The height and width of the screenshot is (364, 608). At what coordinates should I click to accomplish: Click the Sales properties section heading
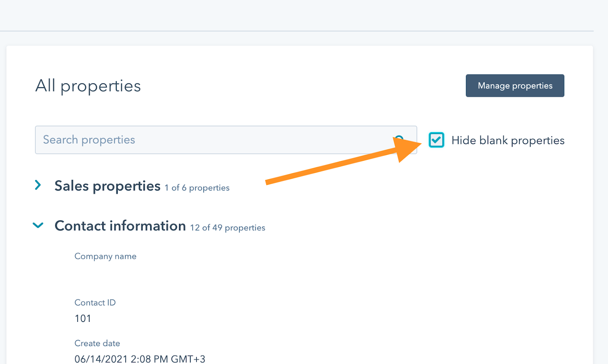(108, 186)
